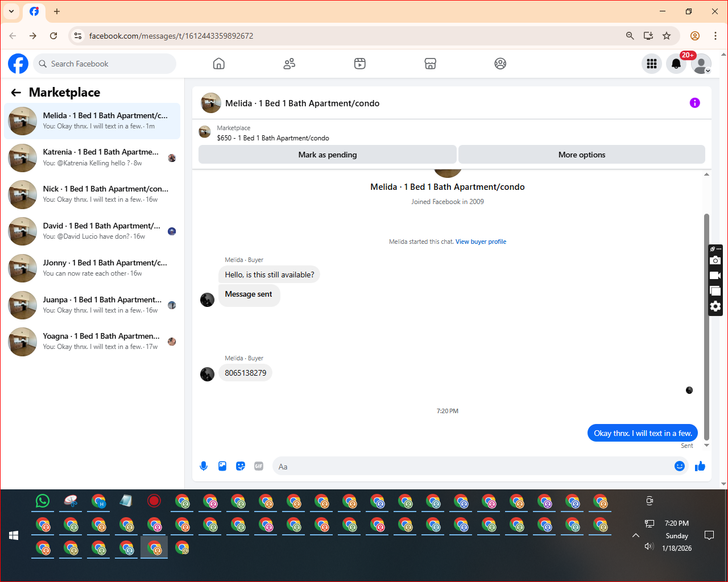This screenshot has height=582, width=728.
Task: Open the notifications bell with 20+ badge
Action: coord(676,64)
